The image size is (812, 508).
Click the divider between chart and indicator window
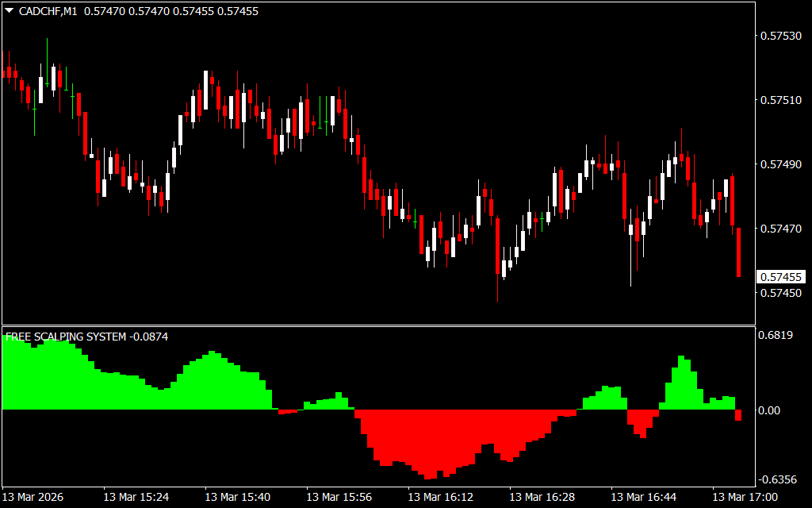click(377, 325)
